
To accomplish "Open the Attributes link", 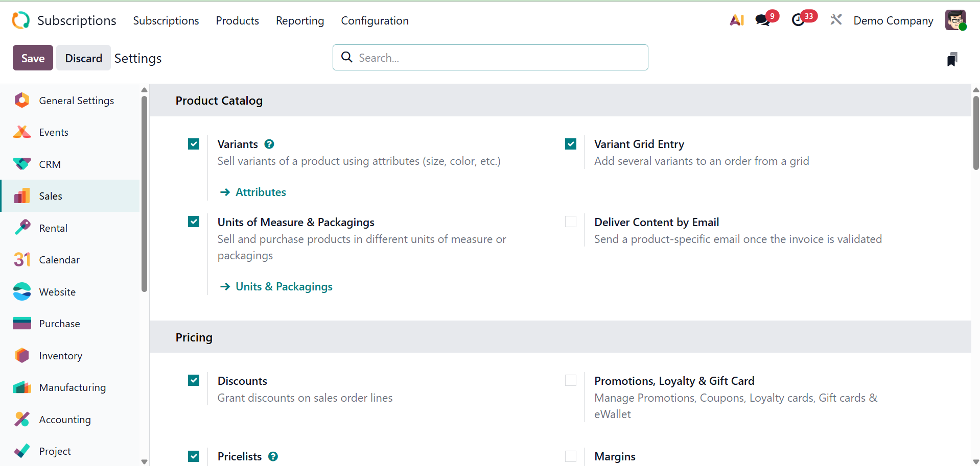I will click(261, 192).
